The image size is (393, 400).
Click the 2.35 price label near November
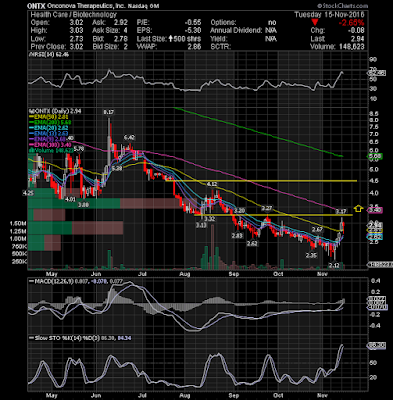pyautogui.click(x=311, y=256)
